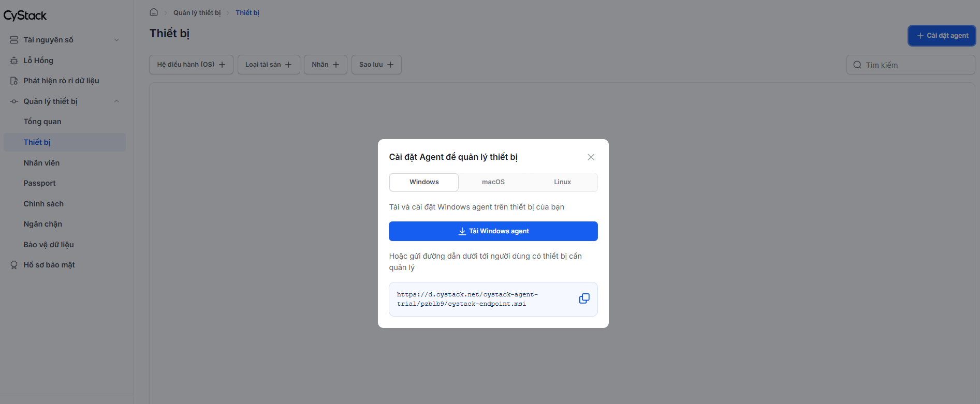Open Chính sách sidebar item
The width and height of the screenshot is (980, 404).
(x=65, y=204)
